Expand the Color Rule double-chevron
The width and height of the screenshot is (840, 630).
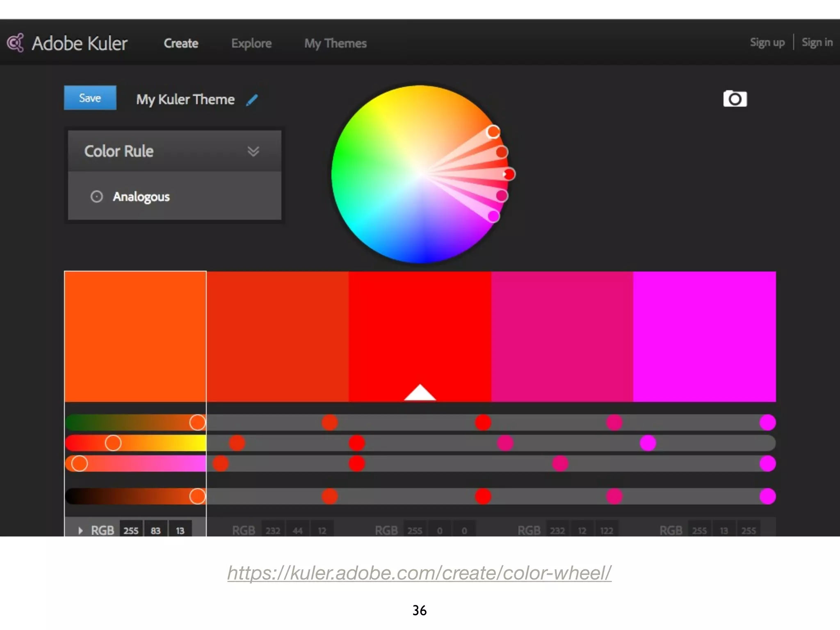(253, 151)
